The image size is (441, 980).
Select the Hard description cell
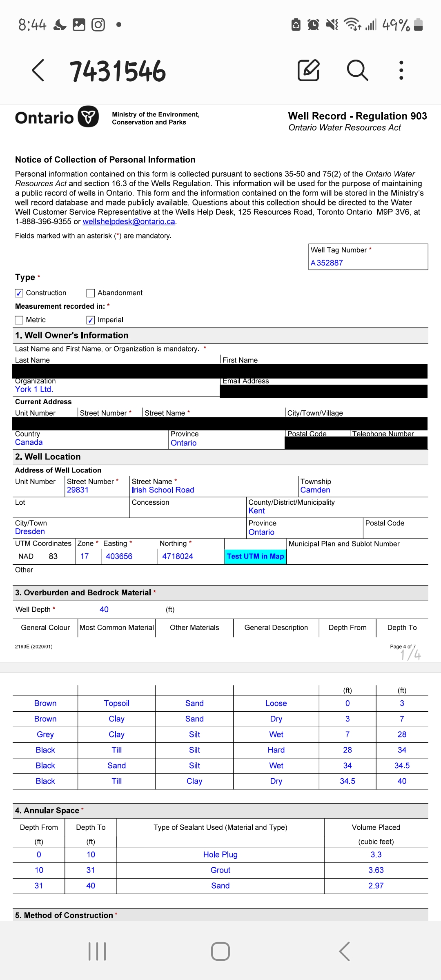276,750
